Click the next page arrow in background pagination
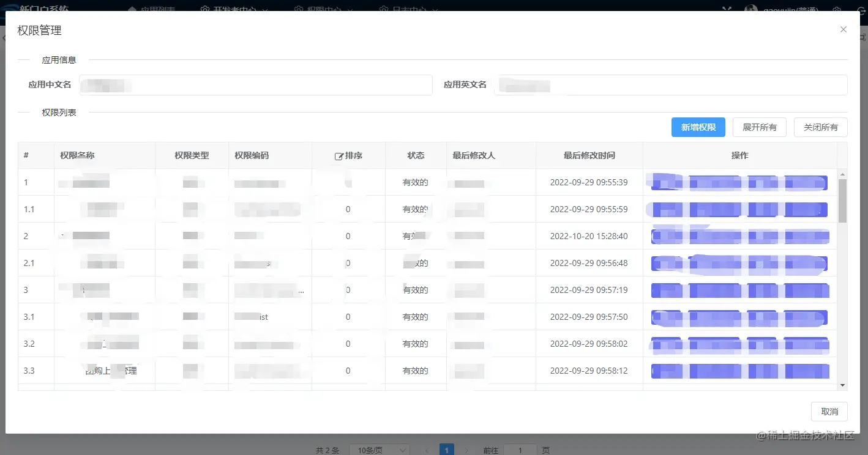868x455 pixels. 466,450
